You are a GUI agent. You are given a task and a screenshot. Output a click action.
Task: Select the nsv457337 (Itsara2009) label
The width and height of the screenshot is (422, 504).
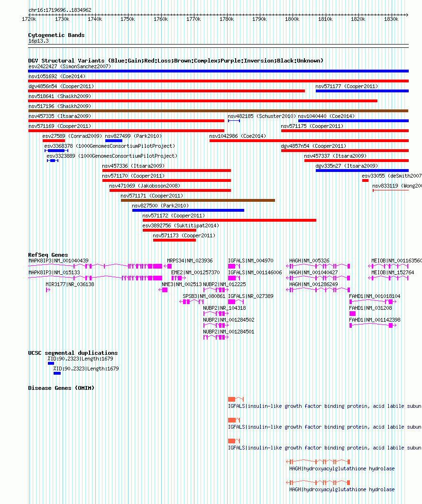point(336,156)
